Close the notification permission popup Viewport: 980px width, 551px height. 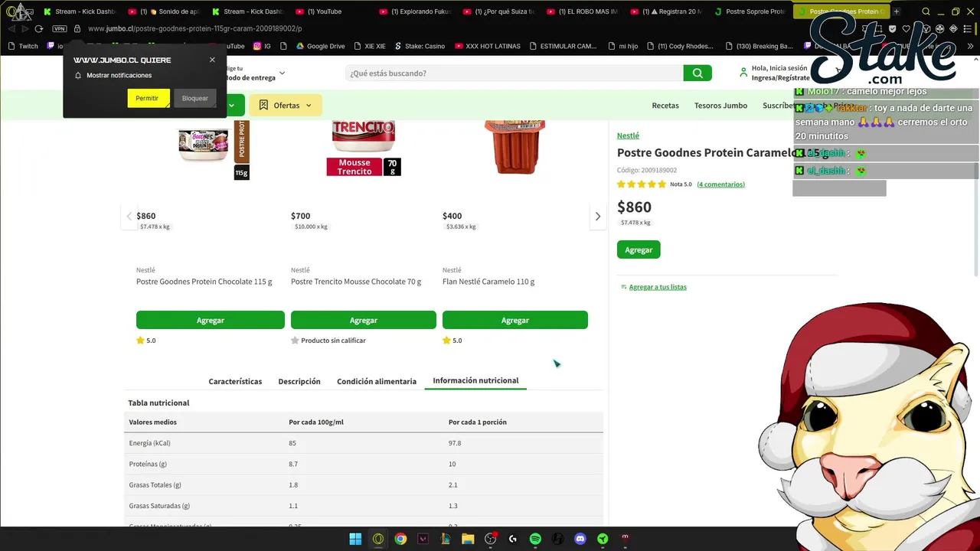point(212,60)
